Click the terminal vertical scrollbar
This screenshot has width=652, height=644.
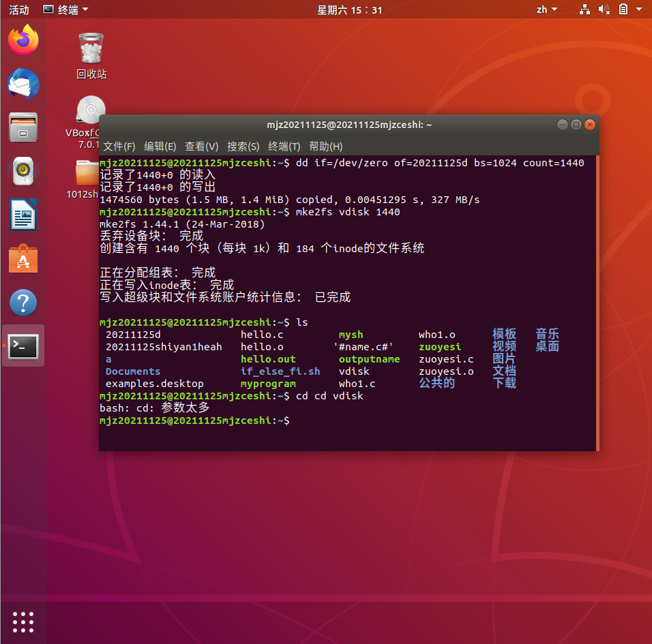(x=597, y=303)
